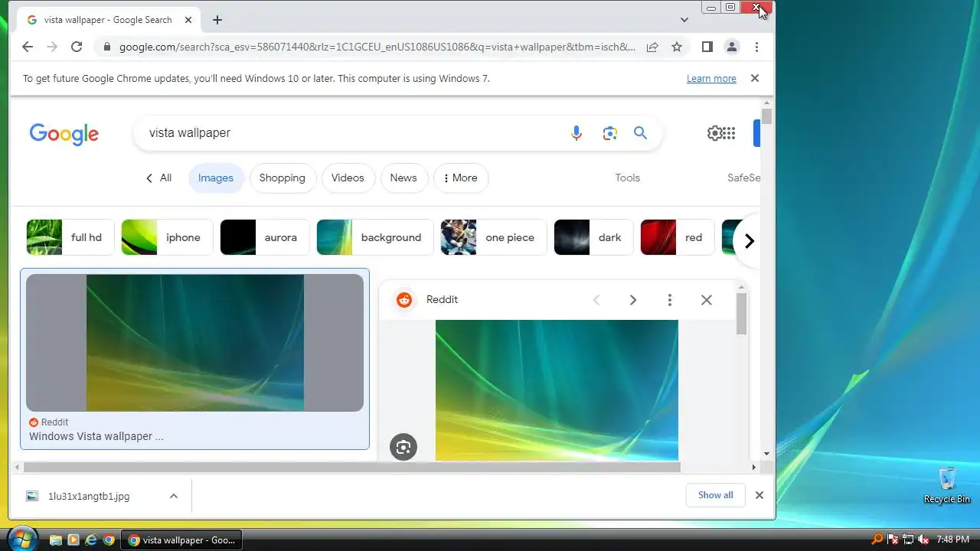Open Windows Vista wallpaper Reddit thumbnail

point(194,343)
